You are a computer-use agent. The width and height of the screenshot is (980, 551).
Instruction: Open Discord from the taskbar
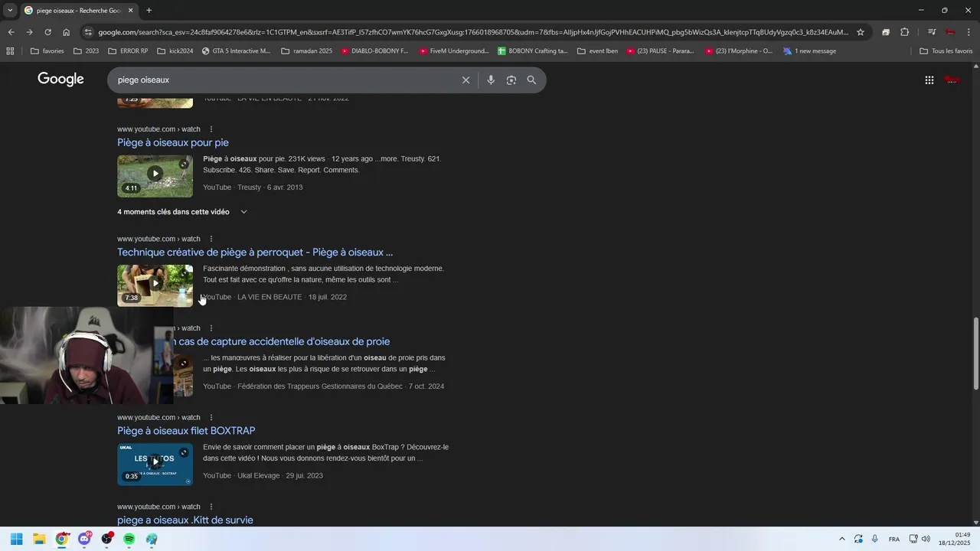pyautogui.click(x=84, y=539)
